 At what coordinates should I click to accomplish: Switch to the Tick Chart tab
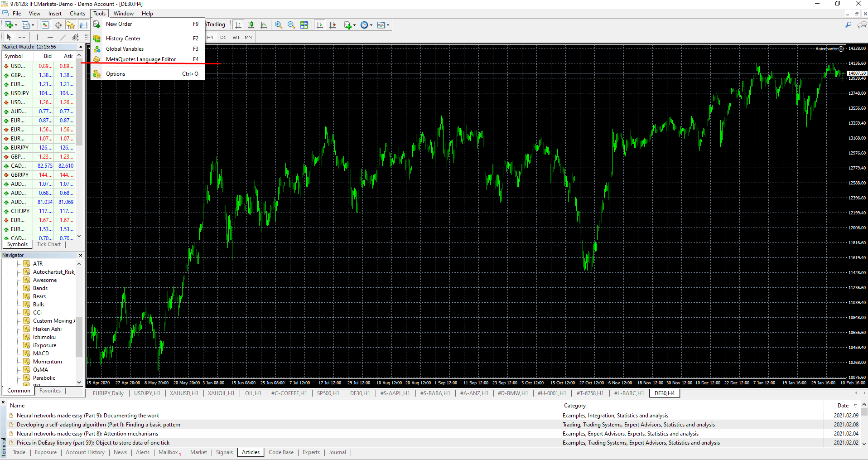click(x=48, y=244)
